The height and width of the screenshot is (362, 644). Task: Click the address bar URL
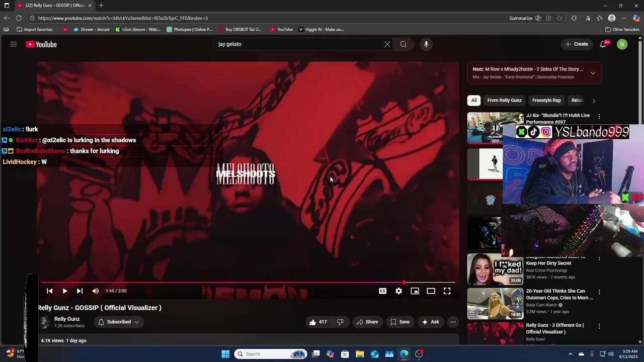click(123, 18)
